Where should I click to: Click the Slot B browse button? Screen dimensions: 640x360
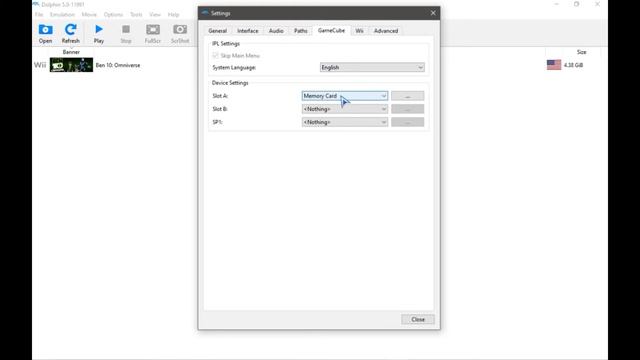(407, 109)
